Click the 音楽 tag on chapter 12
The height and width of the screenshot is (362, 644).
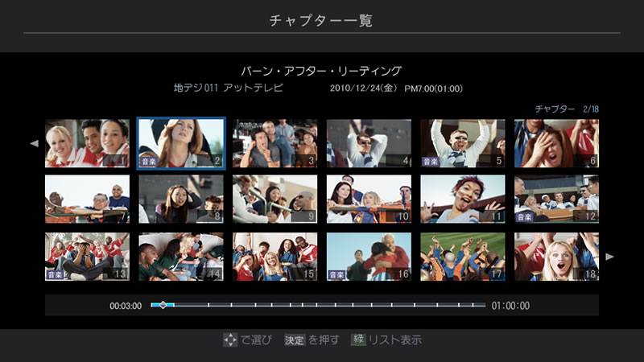[x=525, y=217]
